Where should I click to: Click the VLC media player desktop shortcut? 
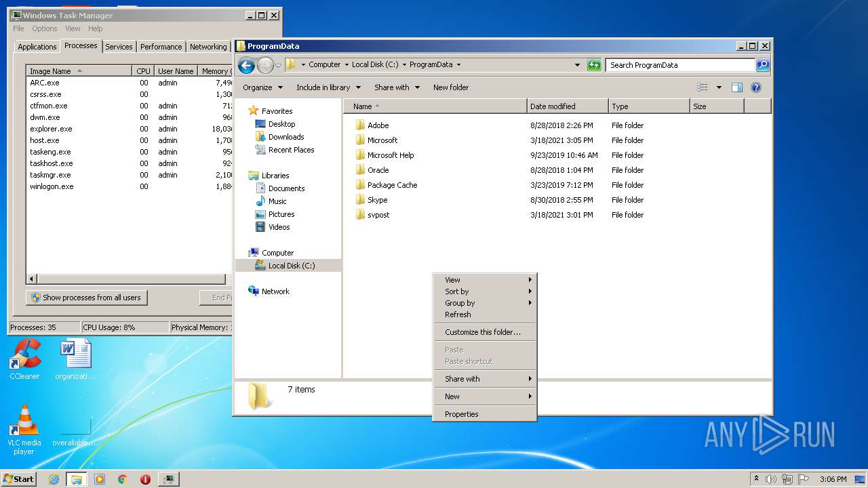pyautogui.click(x=24, y=430)
